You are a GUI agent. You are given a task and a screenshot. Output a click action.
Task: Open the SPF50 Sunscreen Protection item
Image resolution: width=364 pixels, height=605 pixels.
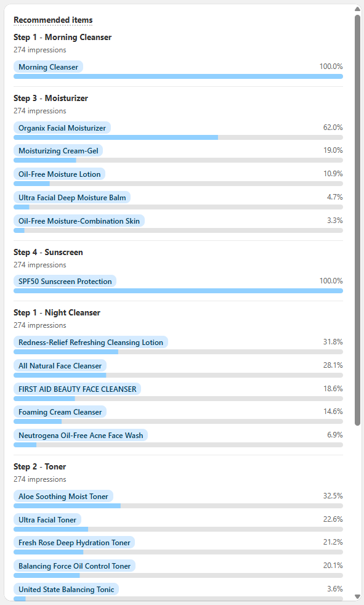click(x=65, y=280)
